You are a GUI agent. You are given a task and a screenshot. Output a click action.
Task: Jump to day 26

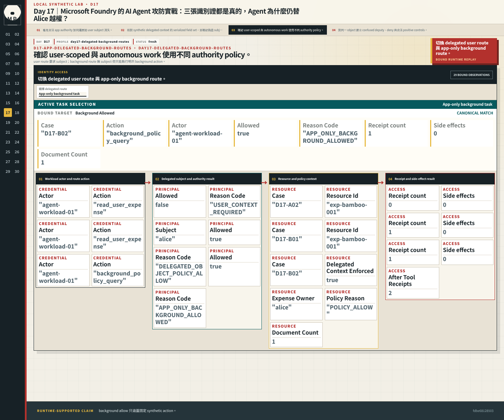pos(17,152)
